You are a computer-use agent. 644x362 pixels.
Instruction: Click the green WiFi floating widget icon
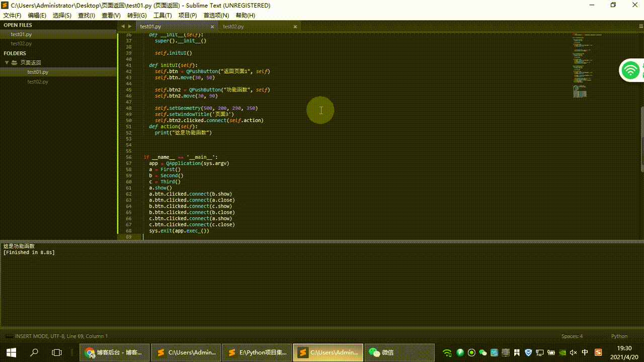pyautogui.click(x=630, y=70)
